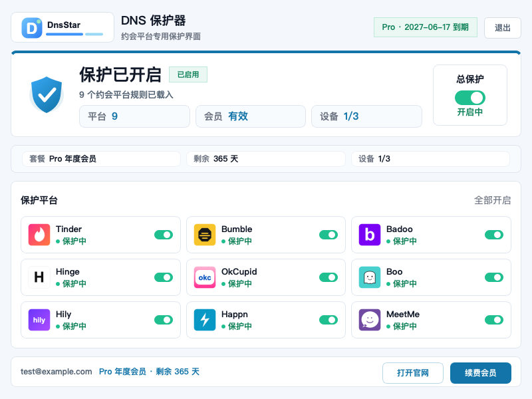Click the footer Pro 年度会员 · 剩余 365 天 text
This screenshot has width=532, height=399.
click(149, 372)
